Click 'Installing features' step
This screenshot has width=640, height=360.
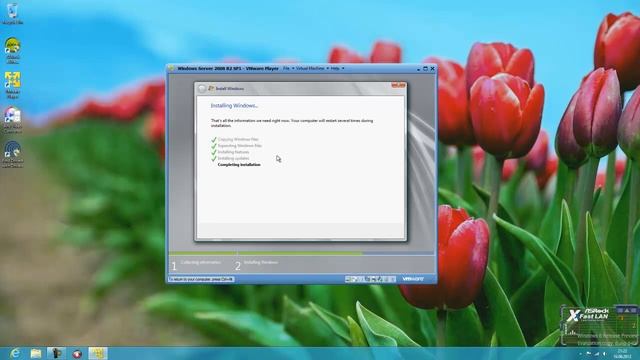[233, 152]
